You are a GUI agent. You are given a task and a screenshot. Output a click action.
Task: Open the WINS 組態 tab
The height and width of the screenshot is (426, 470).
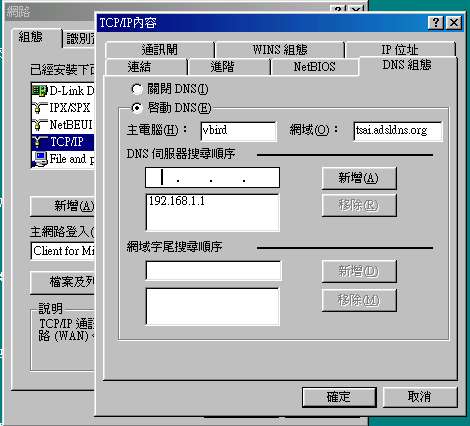pos(280,50)
